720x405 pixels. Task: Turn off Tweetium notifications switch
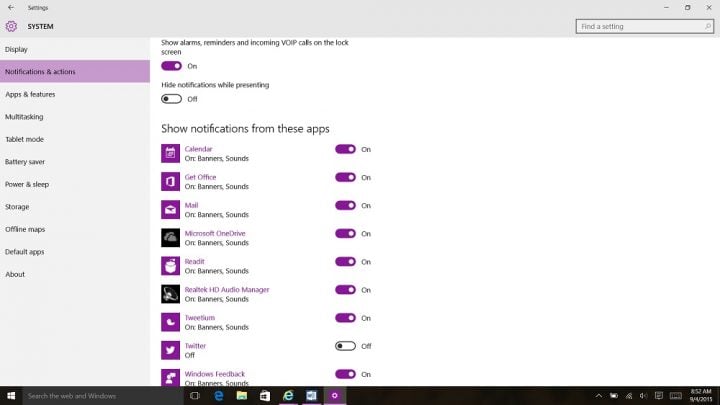pyautogui.click(x=345, y=318)
